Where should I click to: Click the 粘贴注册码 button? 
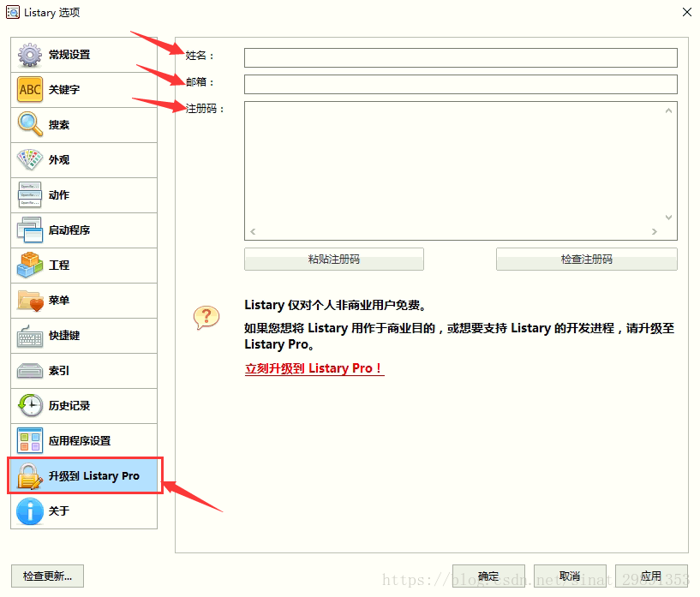[x=334, y=260]
